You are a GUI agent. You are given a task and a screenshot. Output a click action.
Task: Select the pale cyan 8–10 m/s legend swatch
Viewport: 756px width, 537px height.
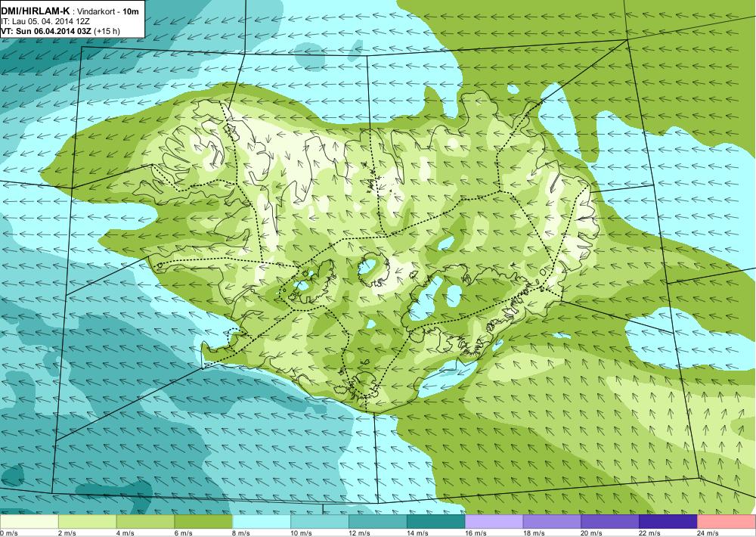pyautogui.click(x=262, y=522)
